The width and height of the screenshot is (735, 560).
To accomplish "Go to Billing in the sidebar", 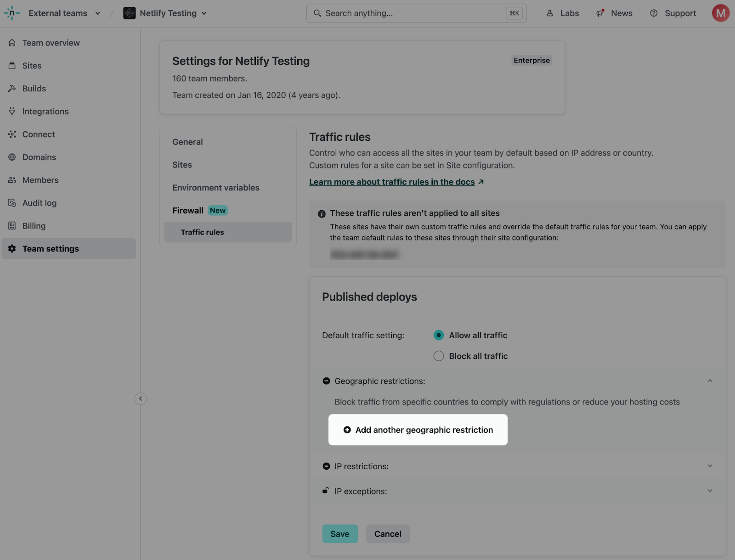I will pos(69,226).
